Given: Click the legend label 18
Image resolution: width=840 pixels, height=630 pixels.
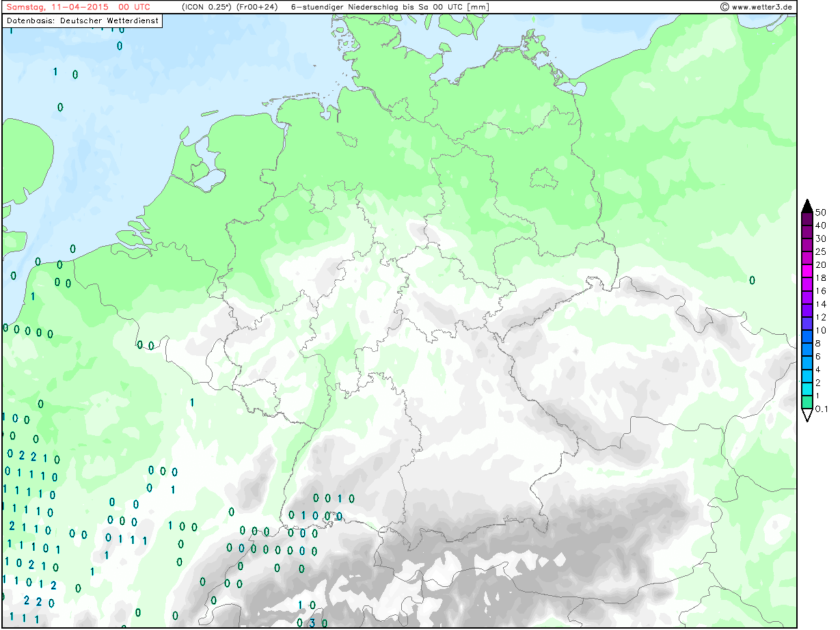Looking at the screenshot, I should point(821,278).
